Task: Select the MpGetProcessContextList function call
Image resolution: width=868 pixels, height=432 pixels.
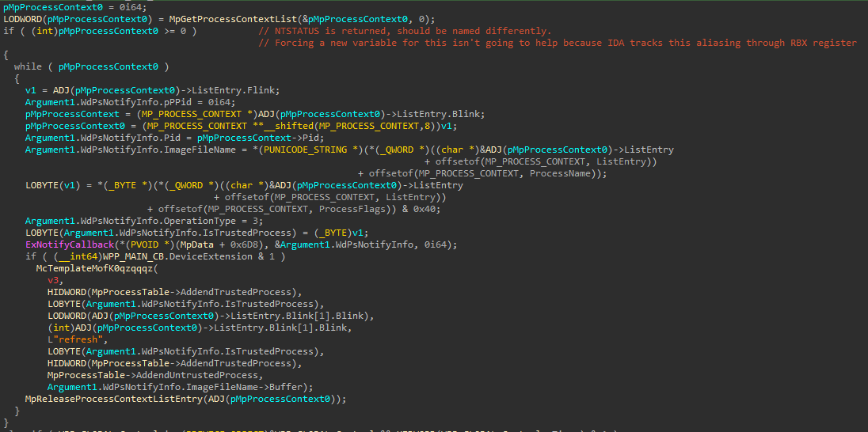Action: tap(233, 19)
